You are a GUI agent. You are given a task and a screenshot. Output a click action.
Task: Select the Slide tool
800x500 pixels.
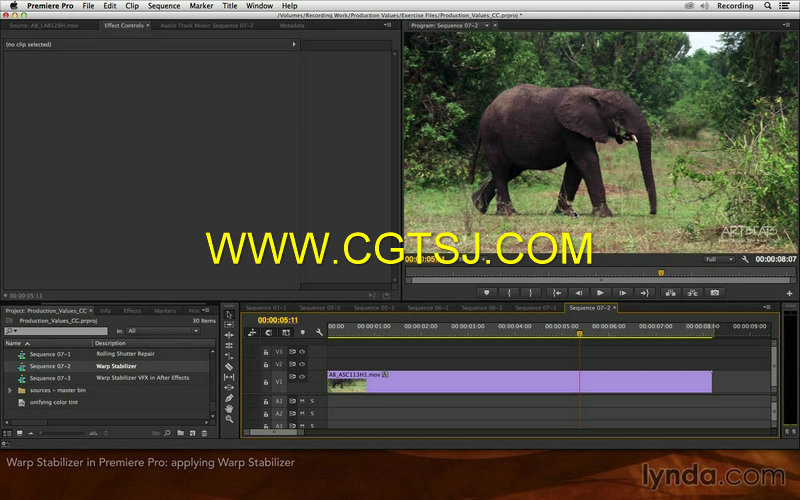pos(229,387)
